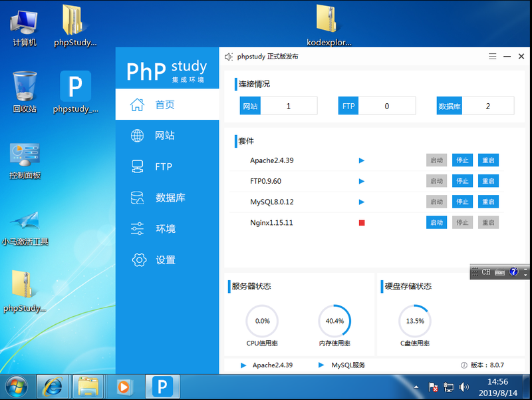Open the 设置 sidebar section
532x400 pixels.
(x=167, y=260)
